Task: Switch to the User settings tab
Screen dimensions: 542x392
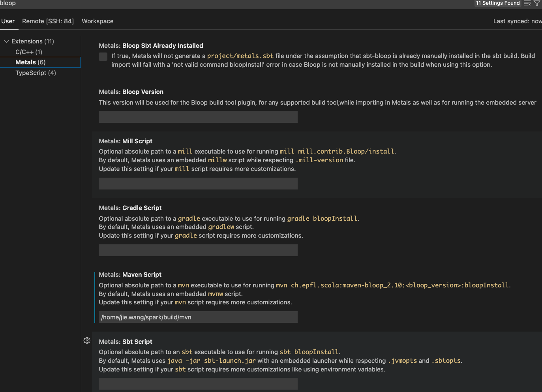Action: click(8, 21)
